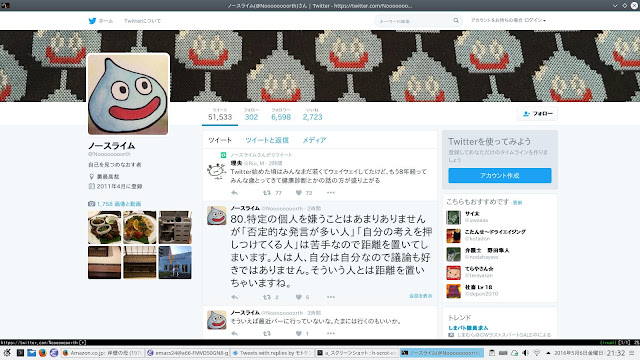Click the Twitterについて nav item

pyautogui.click(x=142, y=21)
